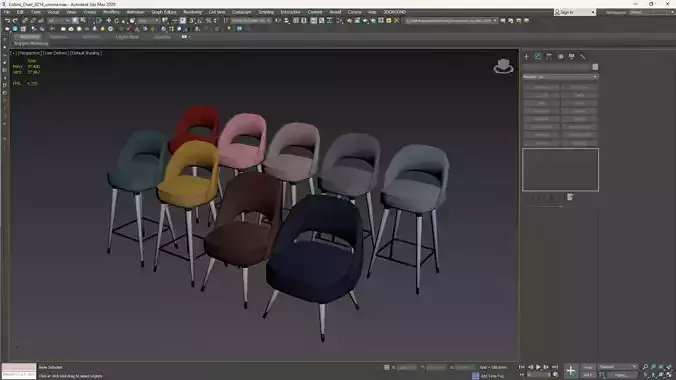Open the Scripting menu
Image resolution: width=676 pixels, height=380 pixels.
[266, 12]
